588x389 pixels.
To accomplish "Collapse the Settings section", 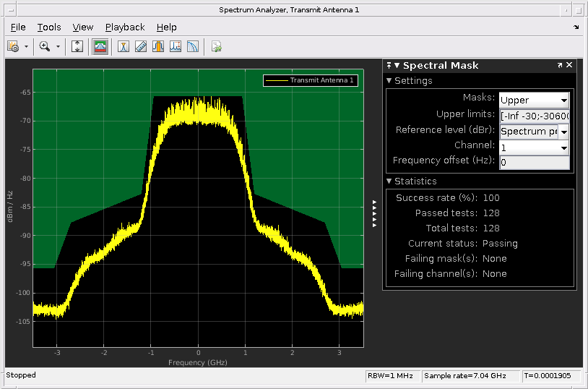I will pyautogui.click(x=389, y=81).
